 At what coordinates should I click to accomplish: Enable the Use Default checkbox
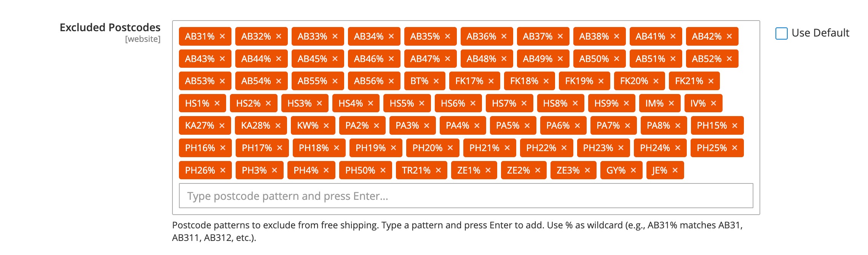[781, 33]
